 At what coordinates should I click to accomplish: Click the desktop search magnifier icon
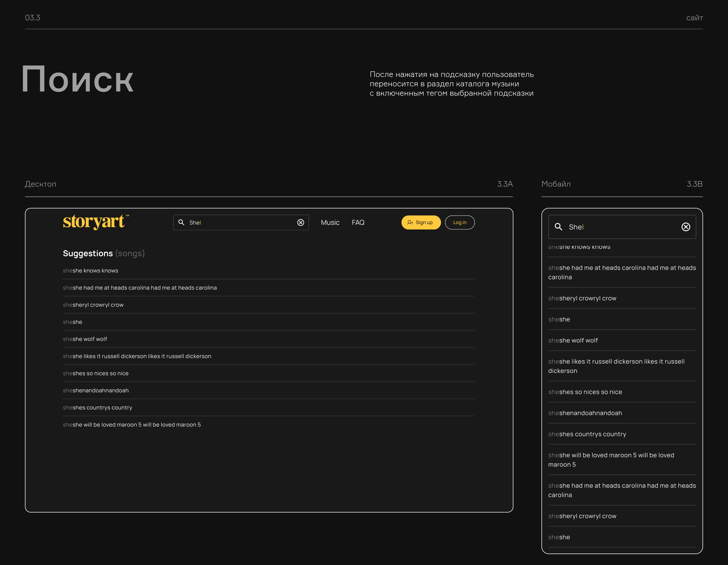coord(181,222)
